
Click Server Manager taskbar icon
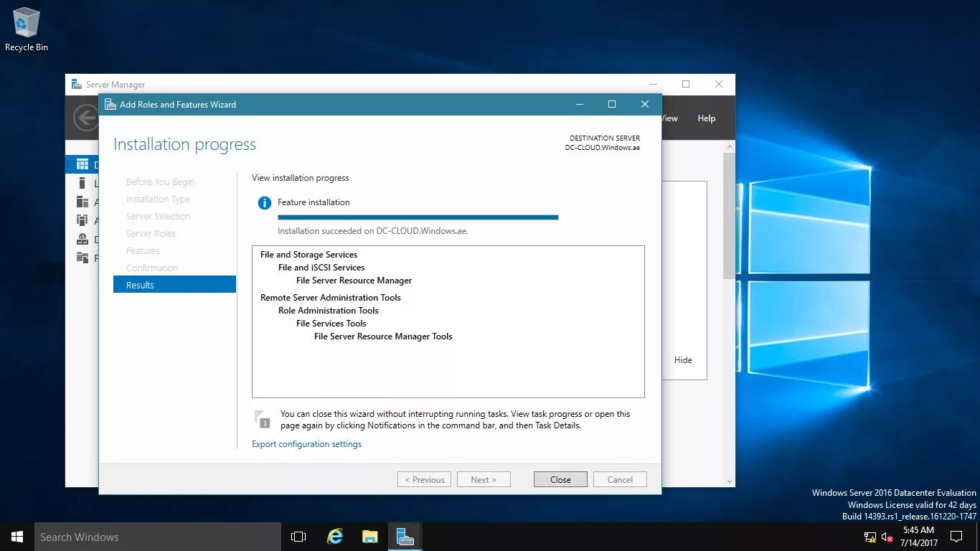pyautogui.click(x=405, y=537)
